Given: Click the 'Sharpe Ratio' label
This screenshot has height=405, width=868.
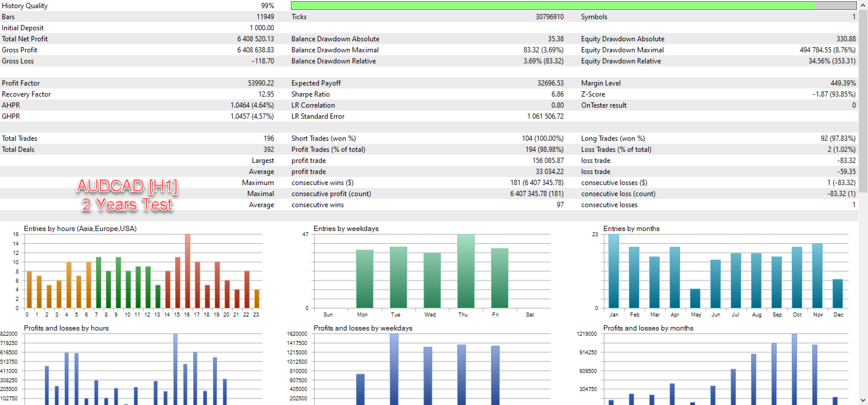Looking at the screenshot, I should [x=310, y=94].
